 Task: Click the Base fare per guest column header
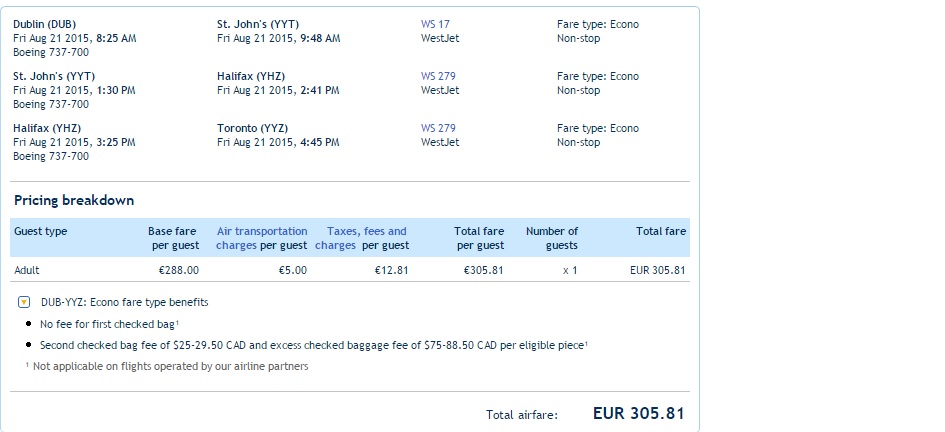pos(174,238)
